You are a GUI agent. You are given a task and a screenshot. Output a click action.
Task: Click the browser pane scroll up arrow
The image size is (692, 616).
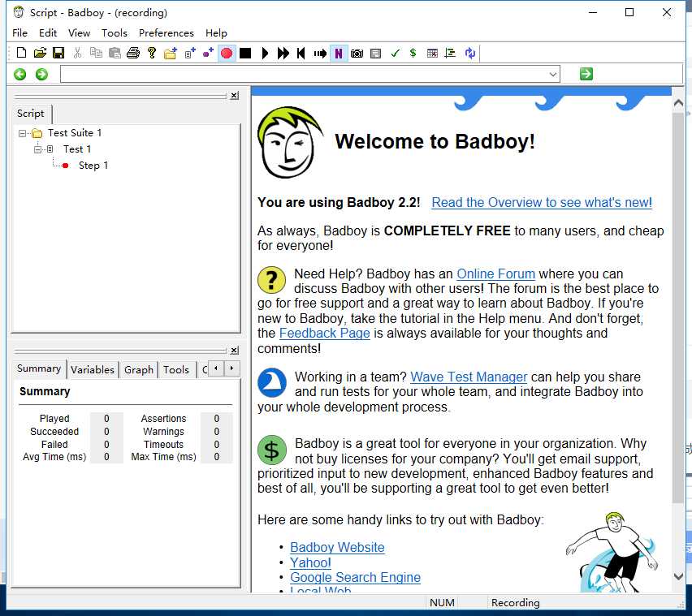(678, 103)
